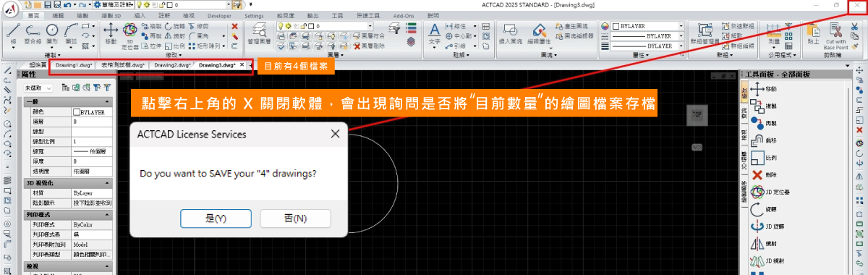This screenshot has height=275, width=868.
Task: Open the layer name dropdown in ribbon
Action: [346, 26]
